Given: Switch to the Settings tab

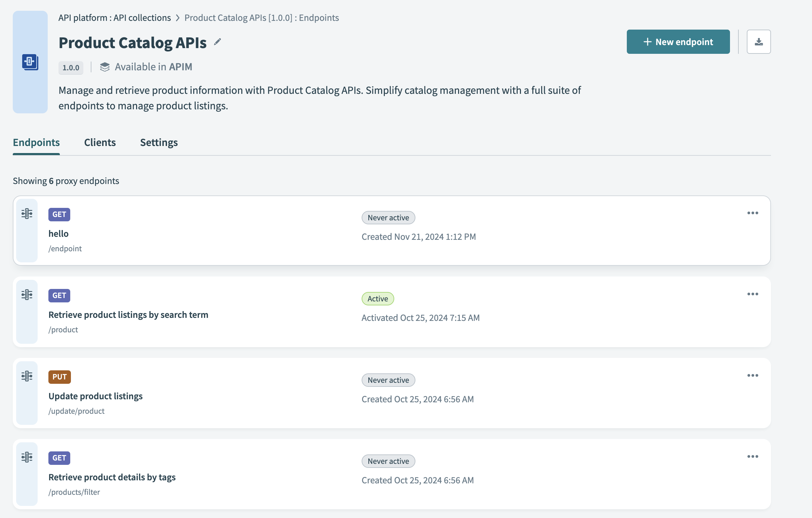Looking at the screenshot, I should [x=159, y=142].
